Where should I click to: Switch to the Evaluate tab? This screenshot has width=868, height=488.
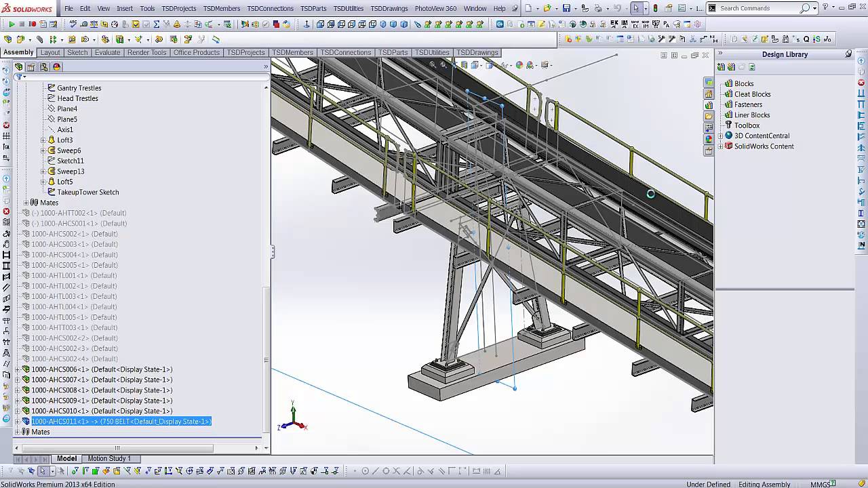pos(107,52)
